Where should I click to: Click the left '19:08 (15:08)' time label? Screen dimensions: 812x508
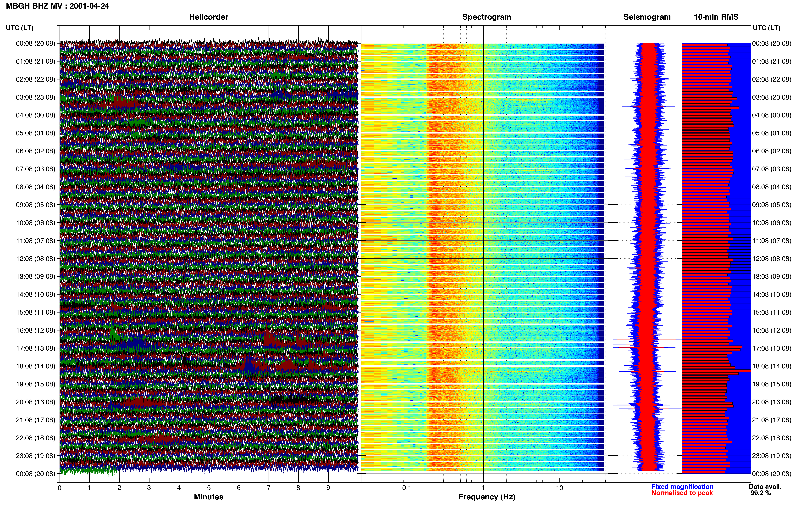pos(35,384)
